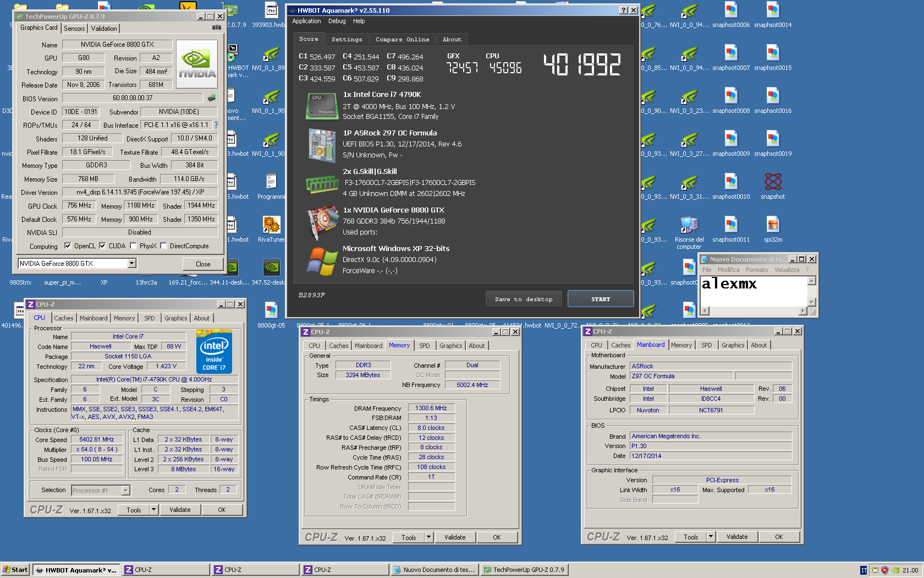Click Save to desktop in Aquamark

(524, 299)
